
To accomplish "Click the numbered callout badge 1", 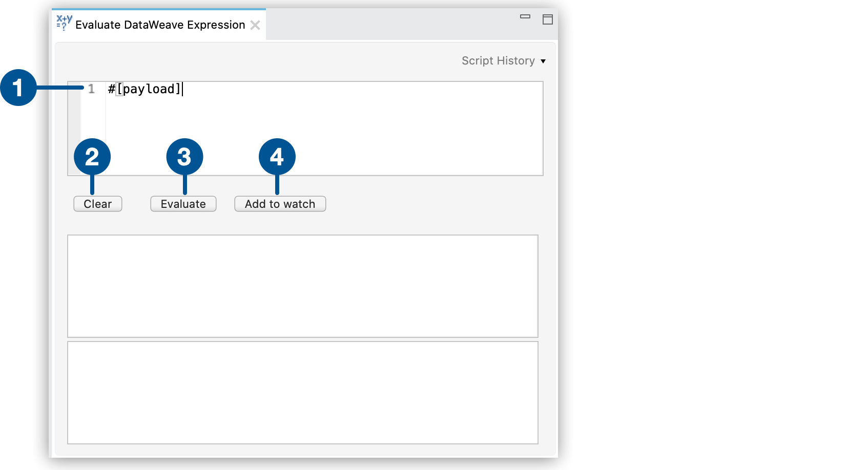I will click(x=18, y=88).
